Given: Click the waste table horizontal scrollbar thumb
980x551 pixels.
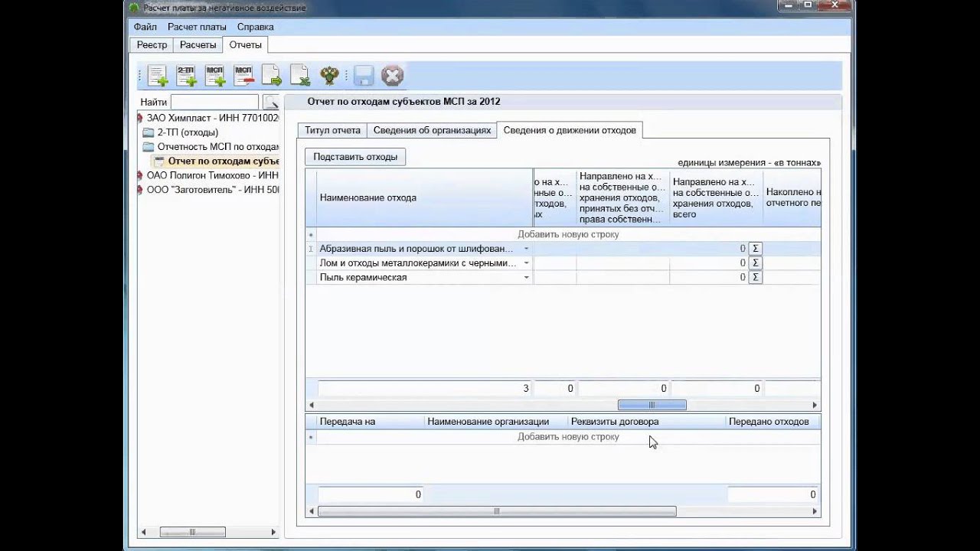Looking at the screenshot, I should coord(652,405).
